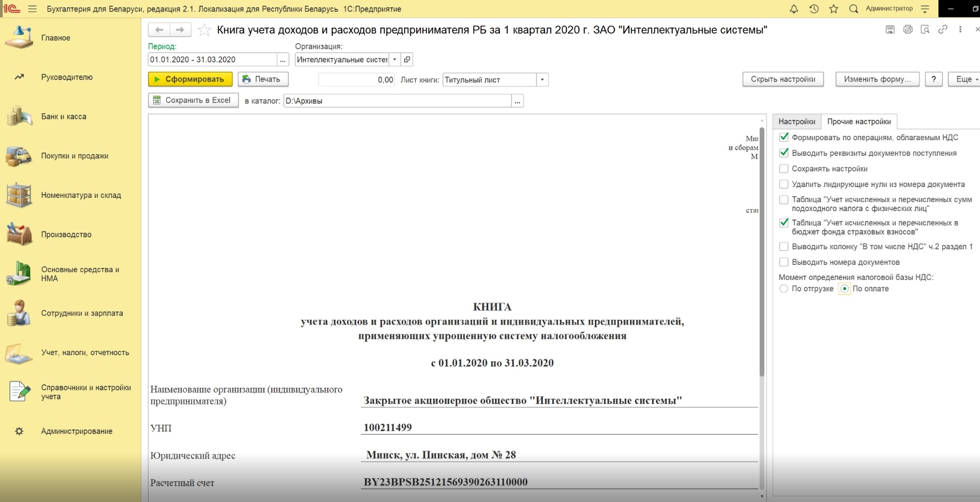
Task: Open the notifications bell
Action: [x=794, y=9]
